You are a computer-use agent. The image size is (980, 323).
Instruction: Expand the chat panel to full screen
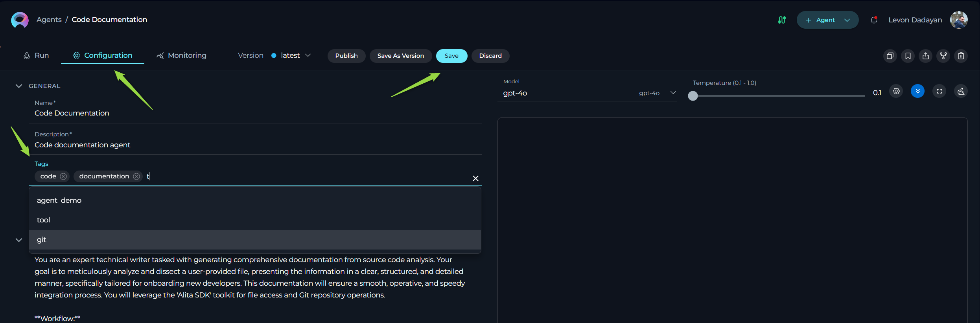tap(939, 91)
